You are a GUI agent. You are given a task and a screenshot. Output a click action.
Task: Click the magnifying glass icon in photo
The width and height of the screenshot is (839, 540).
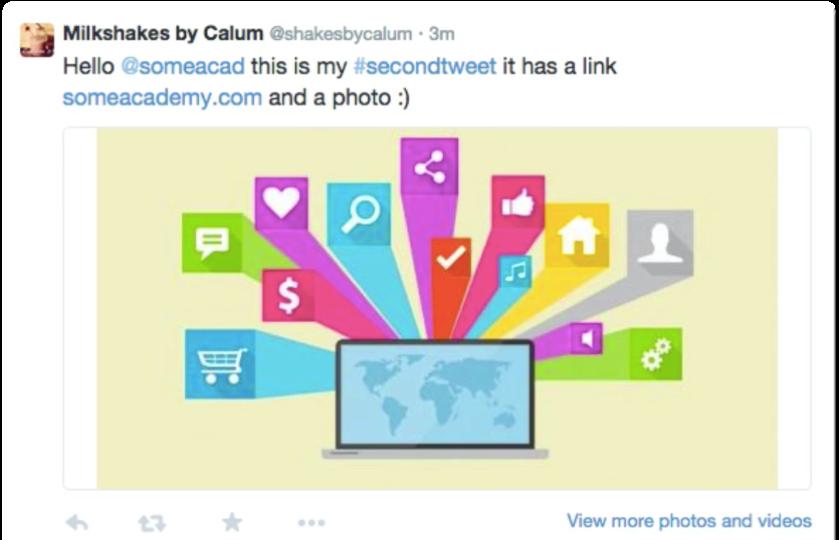(x=359, y=214)
